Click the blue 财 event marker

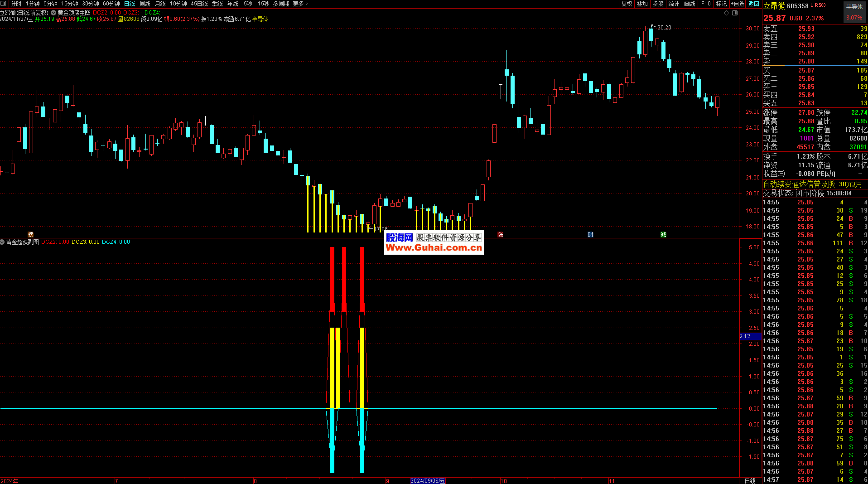point(590,234)
